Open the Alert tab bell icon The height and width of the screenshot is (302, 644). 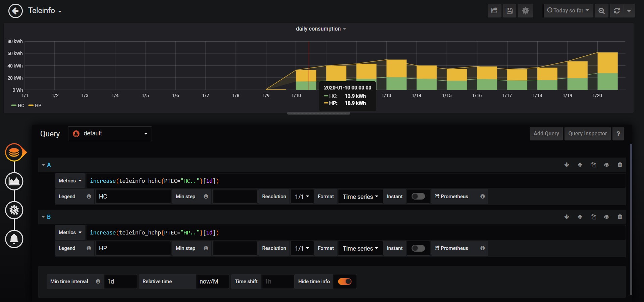coord(14,239)
